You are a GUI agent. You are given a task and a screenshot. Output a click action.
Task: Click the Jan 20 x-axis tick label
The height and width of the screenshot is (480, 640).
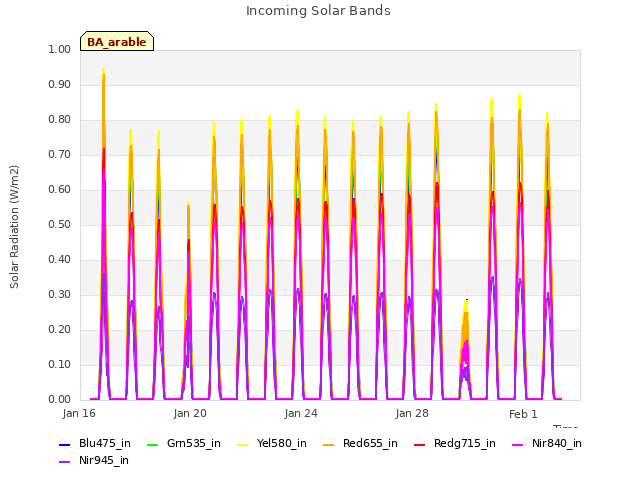pyautogui.click(x=190, y=413)
